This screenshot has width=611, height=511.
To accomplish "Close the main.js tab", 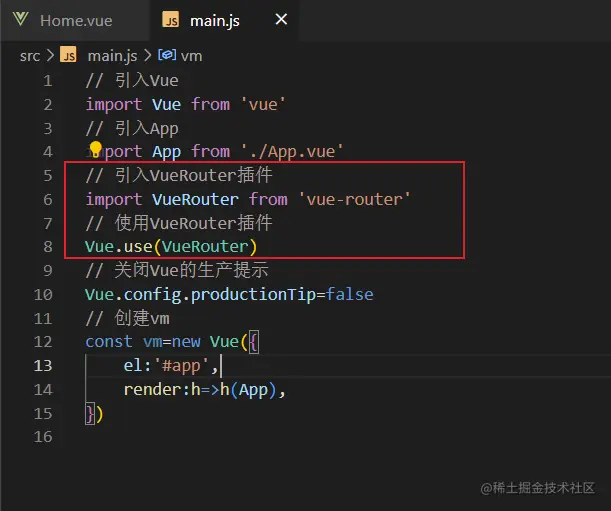I will (281, 19).
